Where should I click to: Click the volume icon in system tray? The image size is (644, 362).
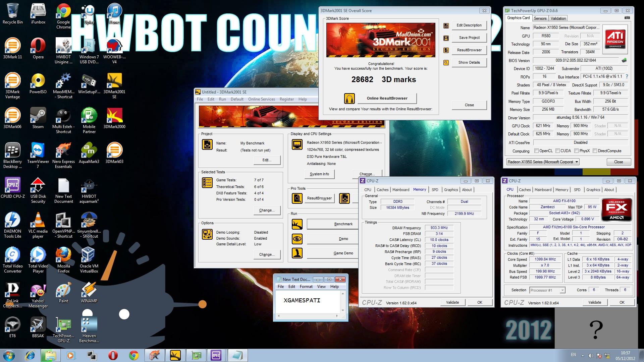coord(591,356)
